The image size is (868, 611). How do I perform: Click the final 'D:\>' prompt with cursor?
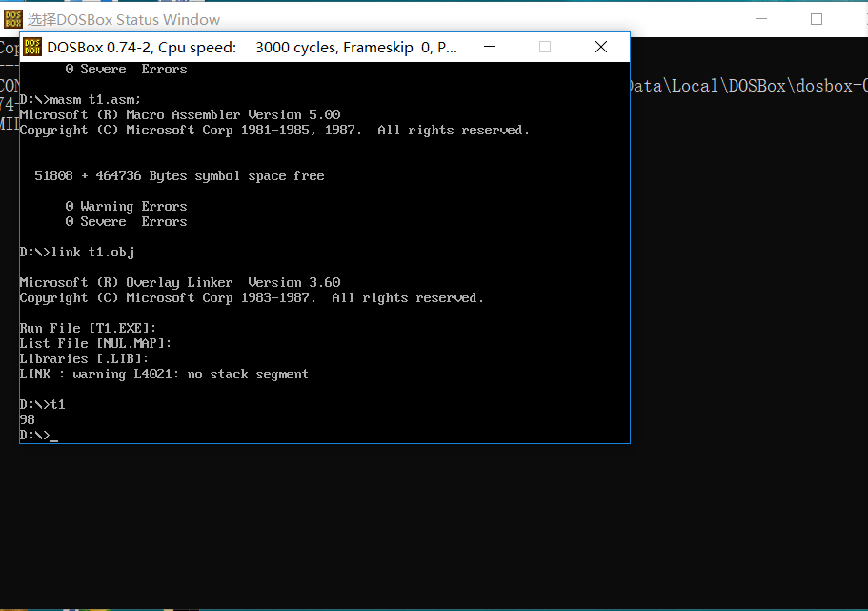(39, 436)
